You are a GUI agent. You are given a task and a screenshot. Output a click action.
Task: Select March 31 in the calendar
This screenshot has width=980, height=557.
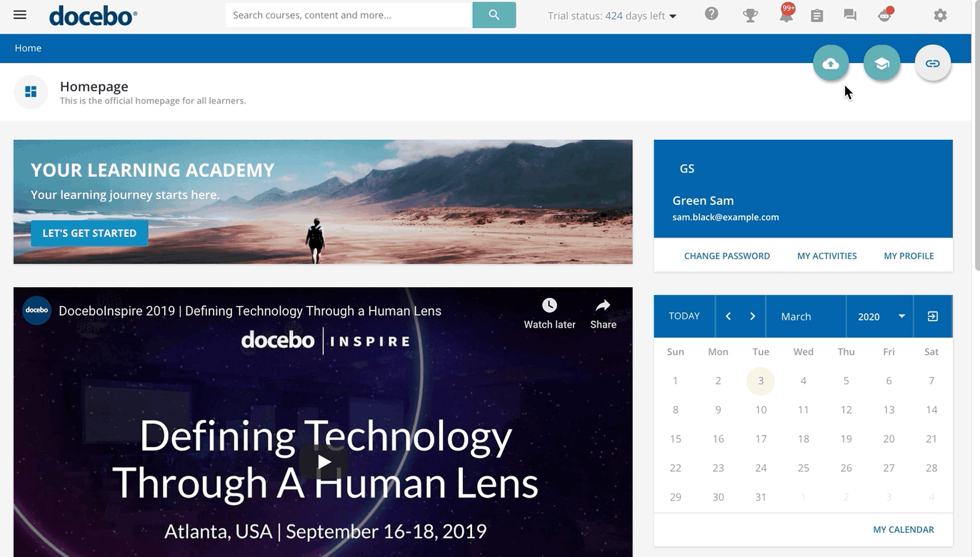761,497
